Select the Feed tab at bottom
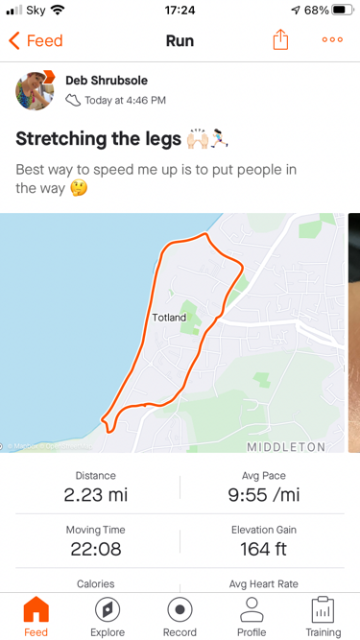The image size is (360, 640). [x=36, y=616]
